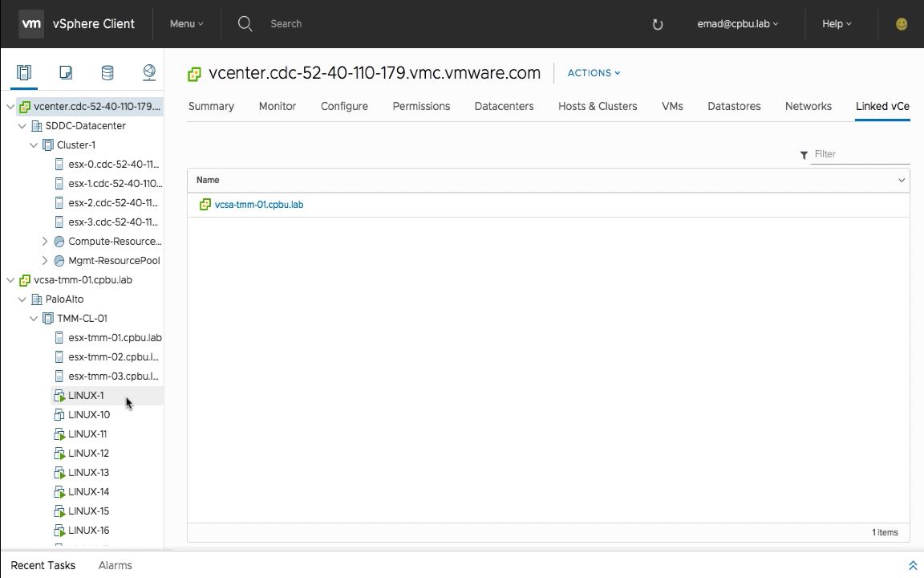Expand the Recent Tasks panel arrows
The width and height of the screenshot is (924, 578).
[913, 565]
